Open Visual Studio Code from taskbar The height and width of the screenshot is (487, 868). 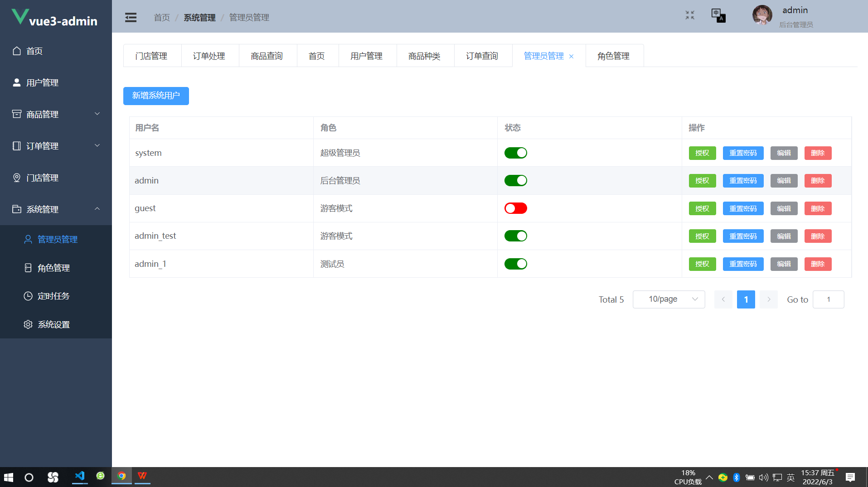(x=80, y=476)
